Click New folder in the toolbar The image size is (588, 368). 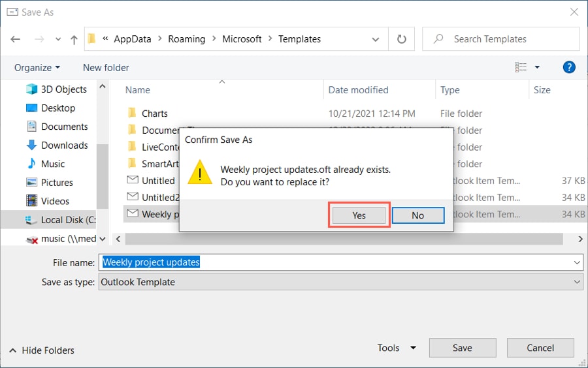pyautogui.click(x=106, y=68)
